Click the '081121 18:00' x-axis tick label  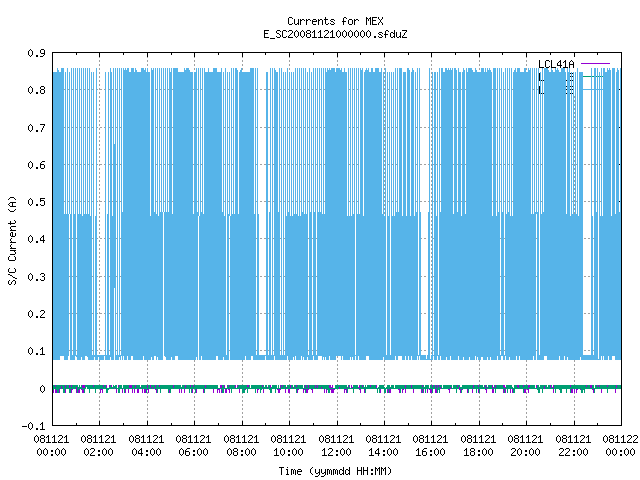[x=478, y=446]
